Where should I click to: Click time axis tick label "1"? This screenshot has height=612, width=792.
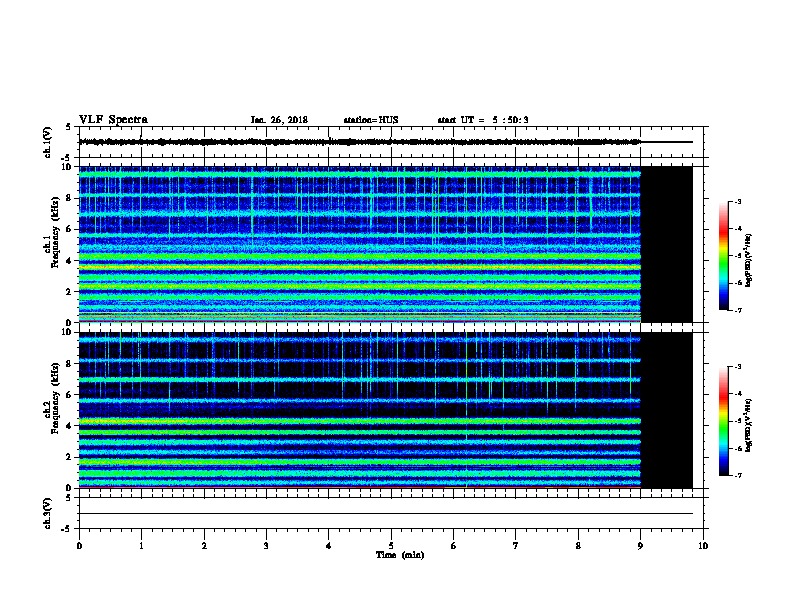(141, 546)
